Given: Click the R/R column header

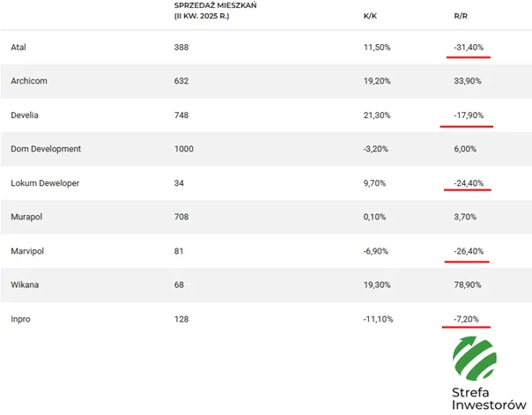Looking at the screenshot, I should tap(461, 16).
